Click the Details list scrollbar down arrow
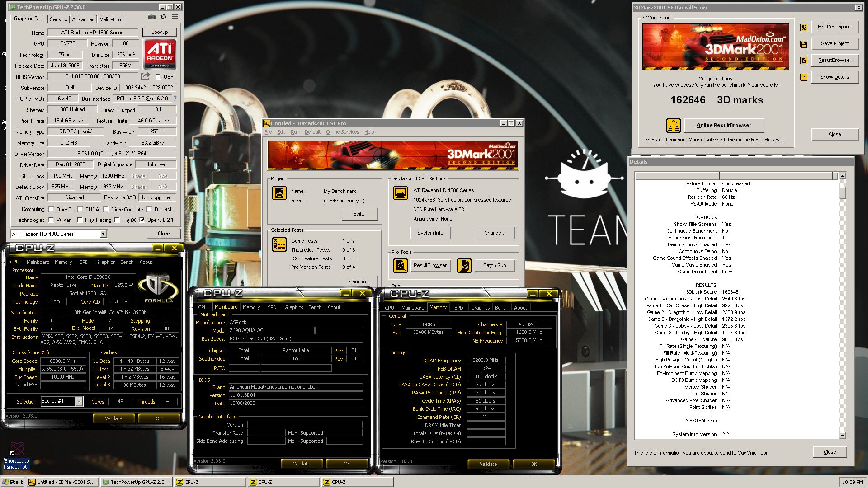 [x=842, y=436]
